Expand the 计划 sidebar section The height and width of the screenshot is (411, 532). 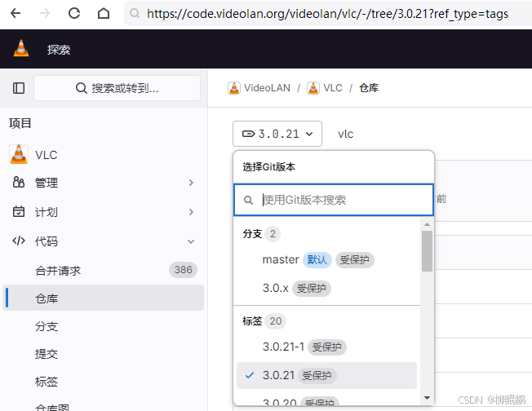(x=103, y=212)
